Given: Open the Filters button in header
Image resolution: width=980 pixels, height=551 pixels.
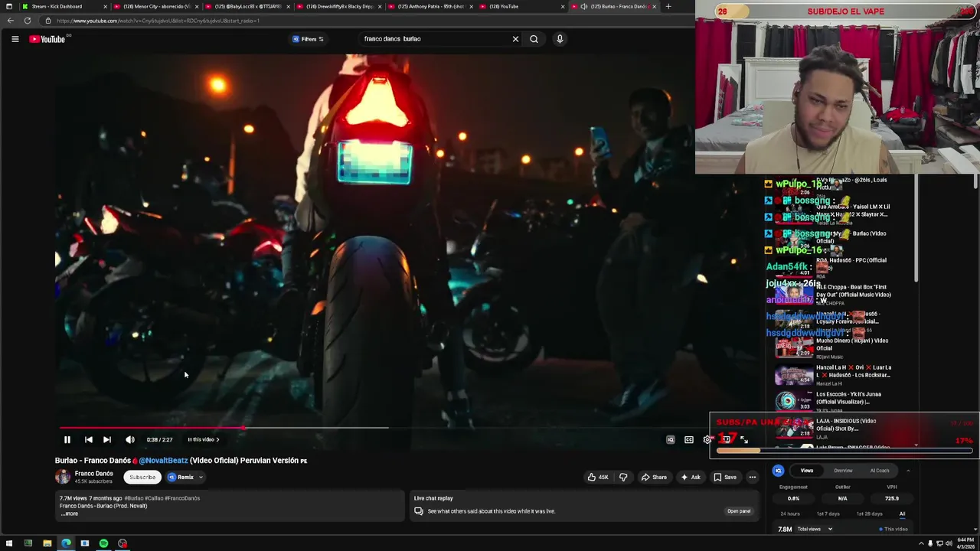Looking at the screenshot, I should tap(309, 39).
